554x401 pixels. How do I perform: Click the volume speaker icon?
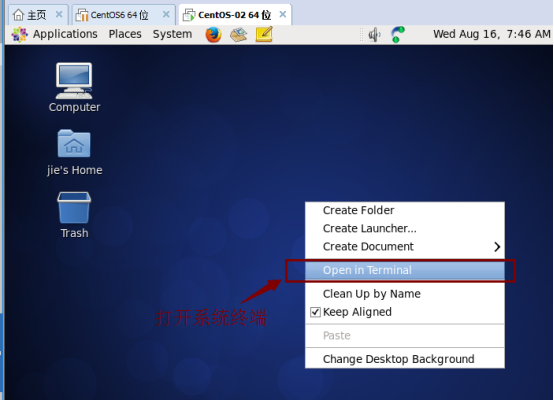coord(374,35)
